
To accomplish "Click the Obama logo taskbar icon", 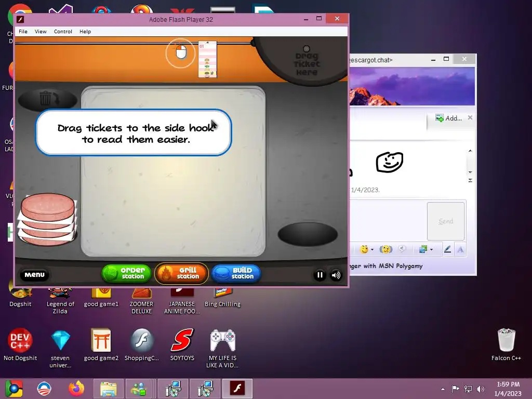I will click(x=44, y=389).
